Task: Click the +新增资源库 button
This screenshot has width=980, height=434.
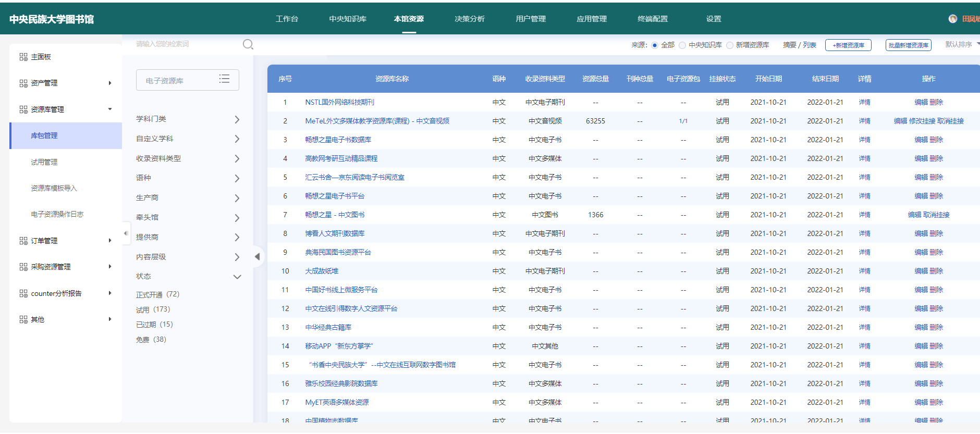Action: click(848, 45)
